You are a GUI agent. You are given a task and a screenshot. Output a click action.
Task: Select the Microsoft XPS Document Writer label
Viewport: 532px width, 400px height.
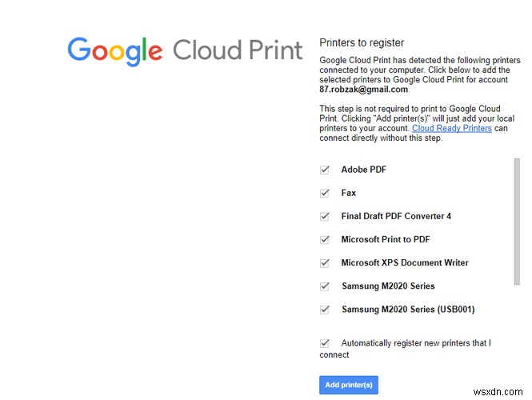tap(405, 262)
